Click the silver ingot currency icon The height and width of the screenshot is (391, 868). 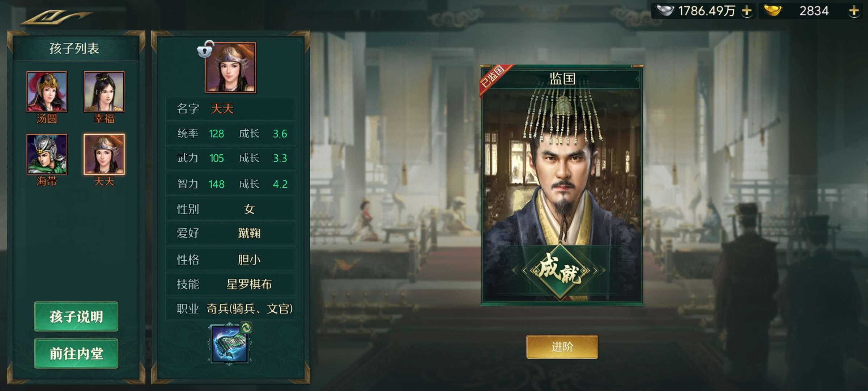[665, 11]
